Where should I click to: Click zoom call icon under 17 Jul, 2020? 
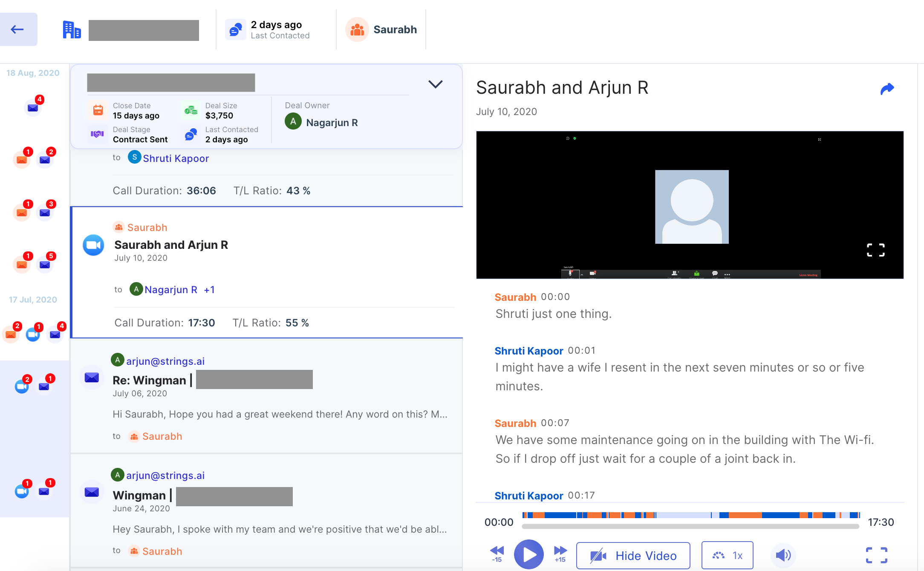tap(33, 335)
